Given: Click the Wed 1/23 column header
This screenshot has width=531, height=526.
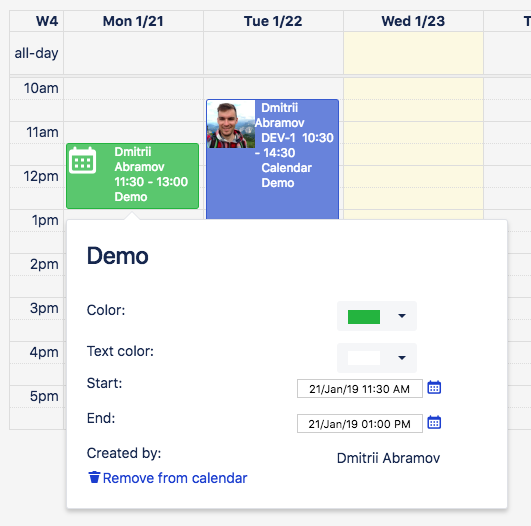Looking at the screenshot, I should (x=413, y=21).
